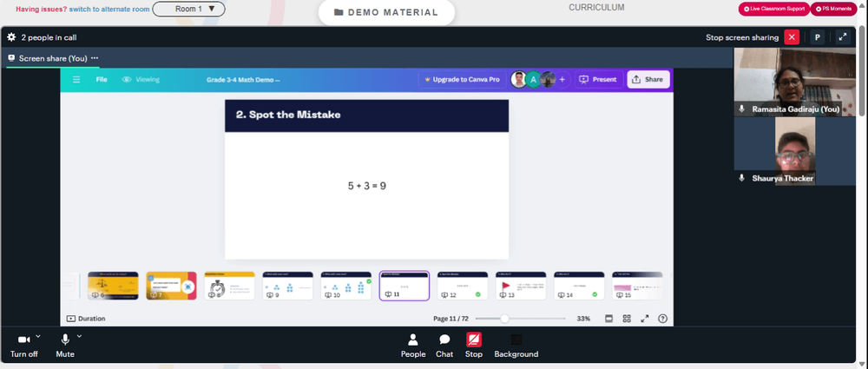Select slide thumbnail 14
The width and height of the screenshot is (868, 369).
pos(579,286)
